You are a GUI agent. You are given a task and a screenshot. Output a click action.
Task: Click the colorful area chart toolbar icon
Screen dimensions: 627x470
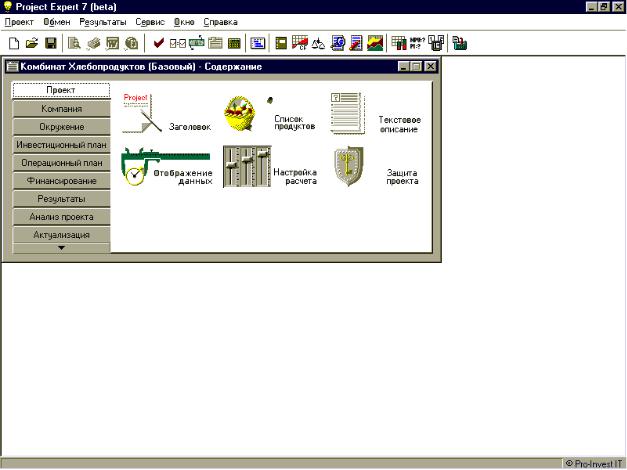[x=375, y=43]
